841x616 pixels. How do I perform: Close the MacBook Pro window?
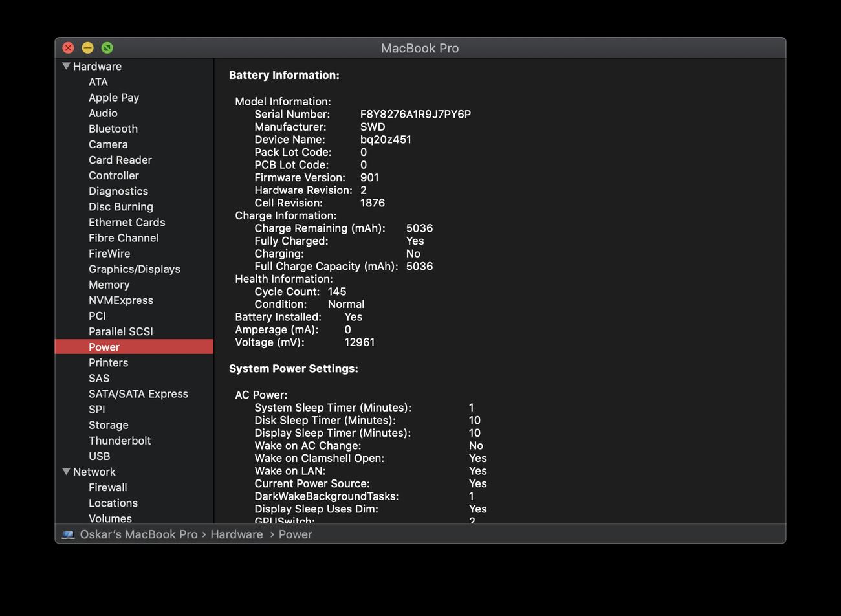point(68,48)
